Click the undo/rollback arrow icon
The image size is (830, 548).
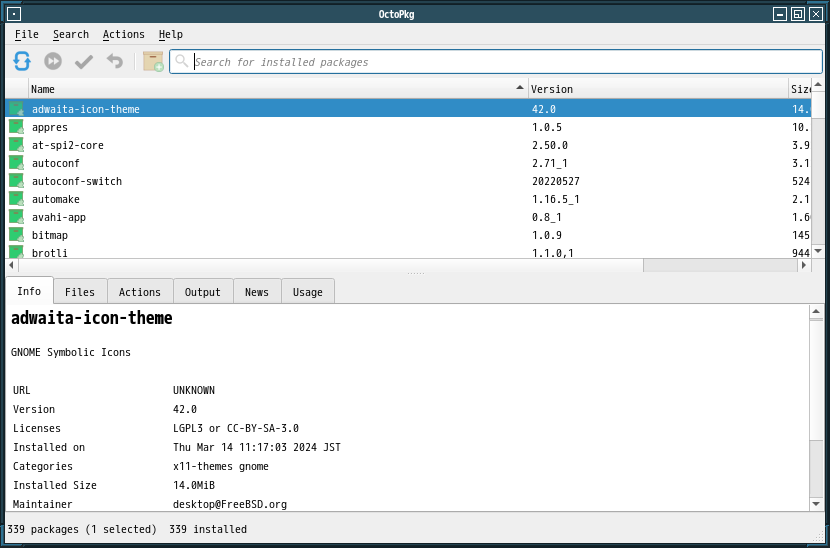coord(115,61)
